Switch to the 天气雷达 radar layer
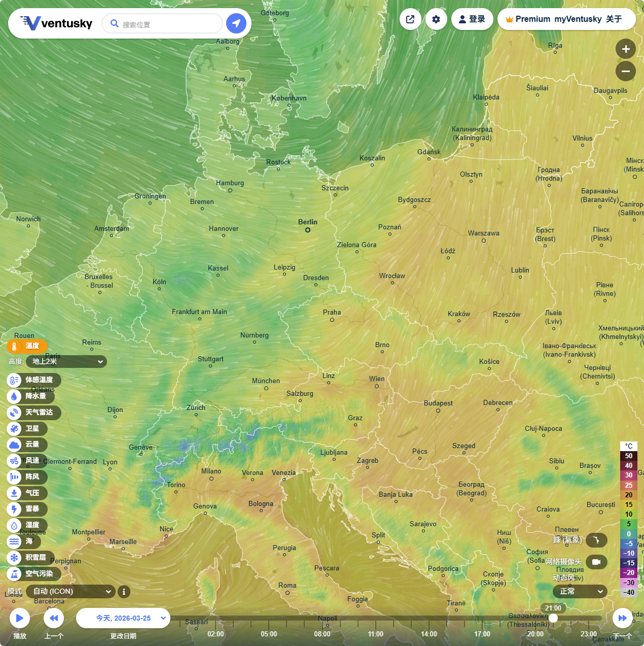 [x=33, y=412]
